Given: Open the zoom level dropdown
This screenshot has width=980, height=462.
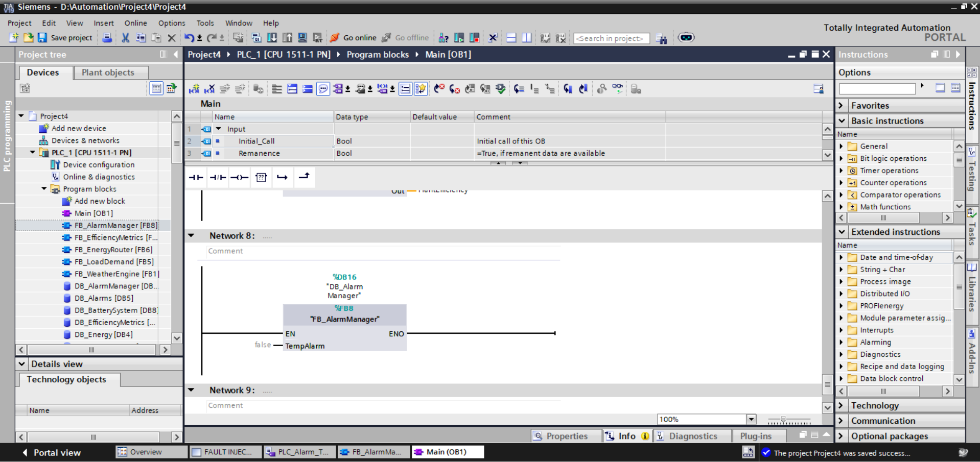Looking at the screenshot, I should (751, 420).
